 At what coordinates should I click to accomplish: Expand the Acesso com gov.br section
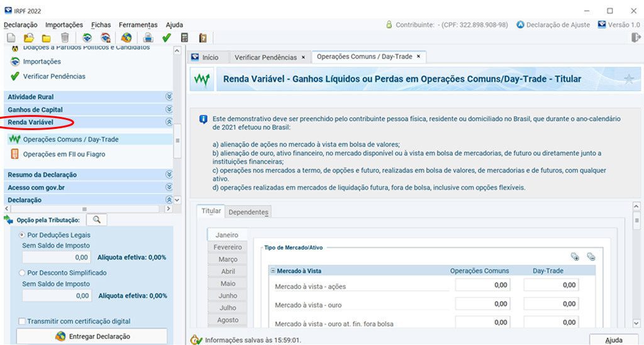pyautogui.click(x=169, y=187)
